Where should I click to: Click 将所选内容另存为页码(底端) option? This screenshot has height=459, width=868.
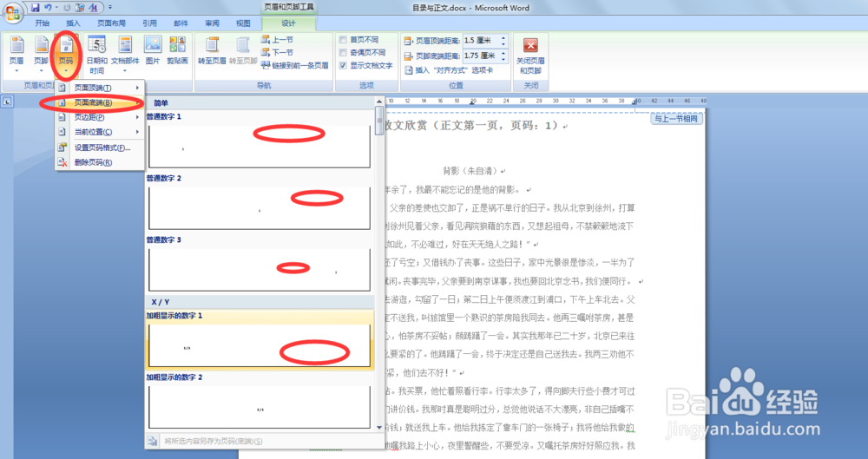(x=214, y=442)
